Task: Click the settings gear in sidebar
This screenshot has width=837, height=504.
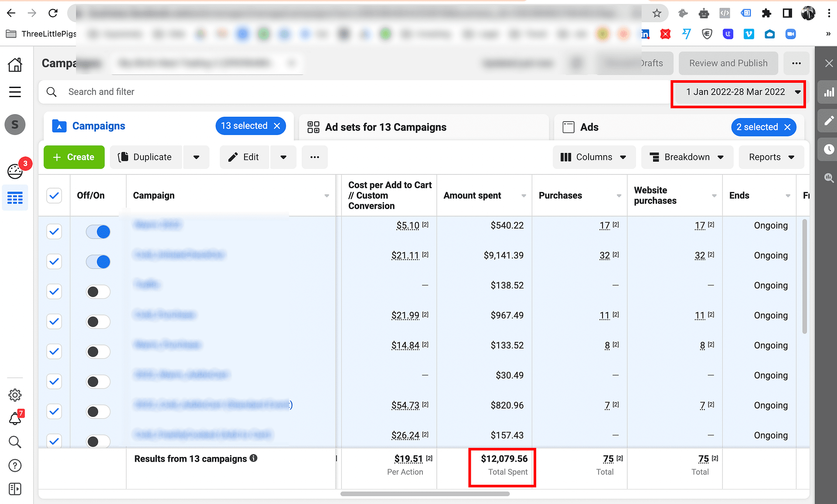Action: click(x=15, y=395)
